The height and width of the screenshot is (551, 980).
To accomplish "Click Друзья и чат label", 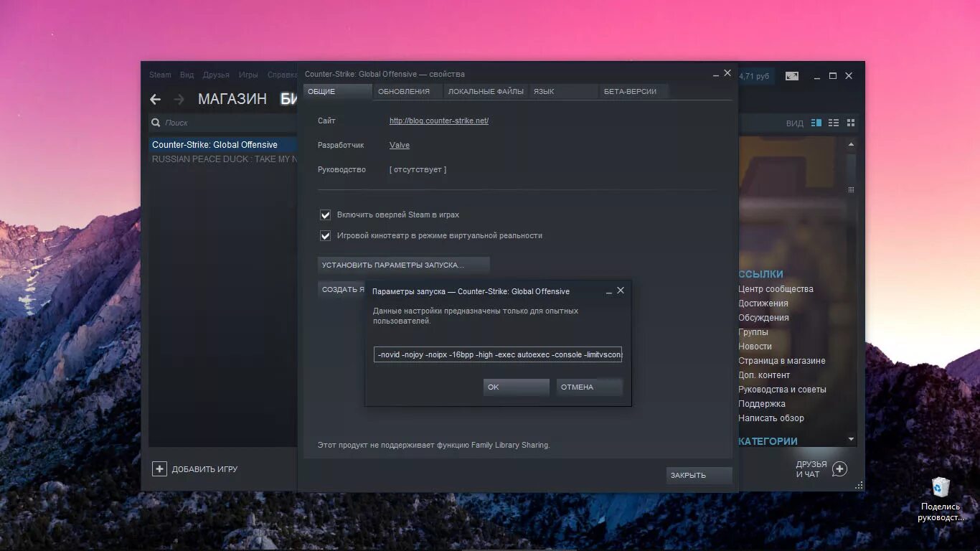I will click(x=811, y=469).
